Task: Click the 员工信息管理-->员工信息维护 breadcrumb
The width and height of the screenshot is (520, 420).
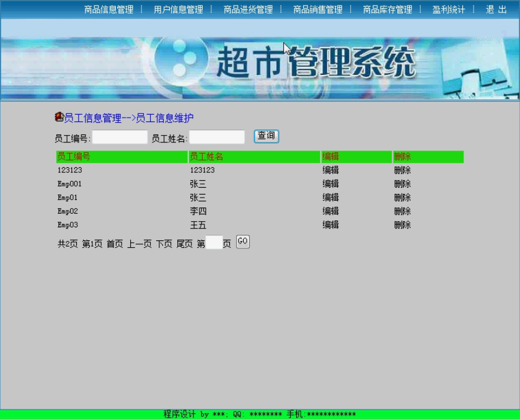Action: (x=129, y=118)
